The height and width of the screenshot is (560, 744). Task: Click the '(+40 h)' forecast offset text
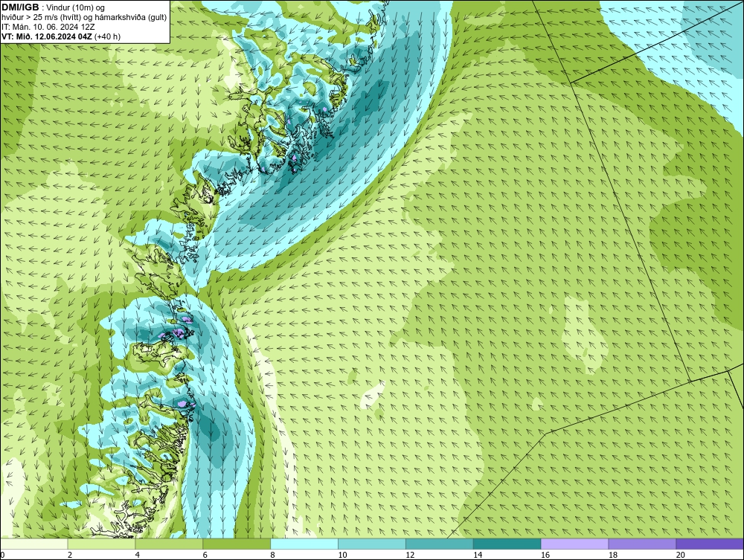[108, 36]
